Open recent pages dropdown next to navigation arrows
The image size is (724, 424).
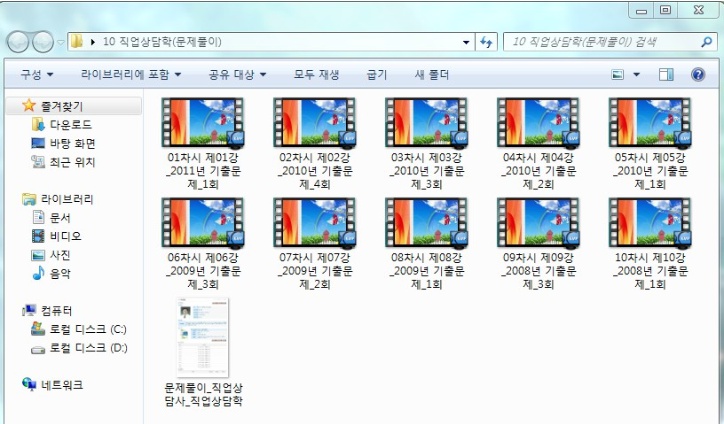[60, 42]
